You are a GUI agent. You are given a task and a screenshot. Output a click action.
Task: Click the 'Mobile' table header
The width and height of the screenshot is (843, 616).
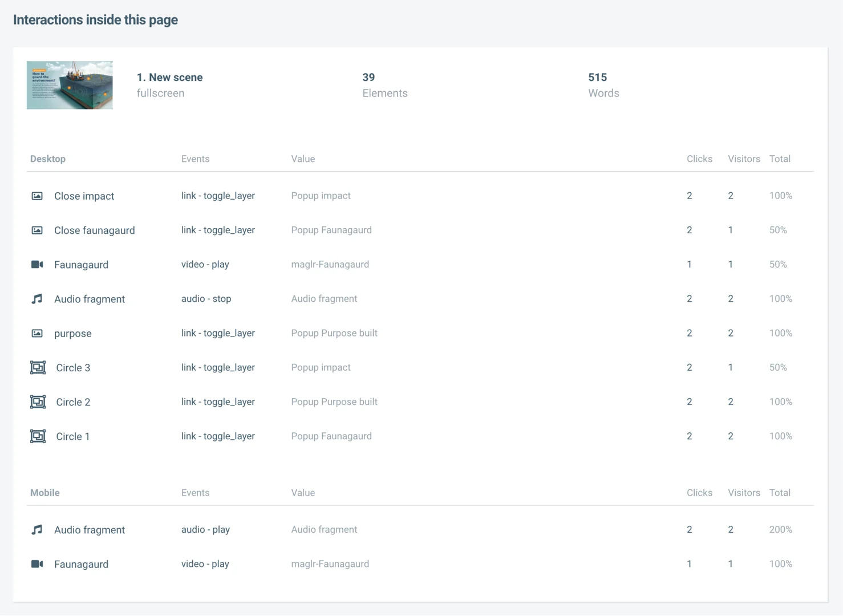45,493
